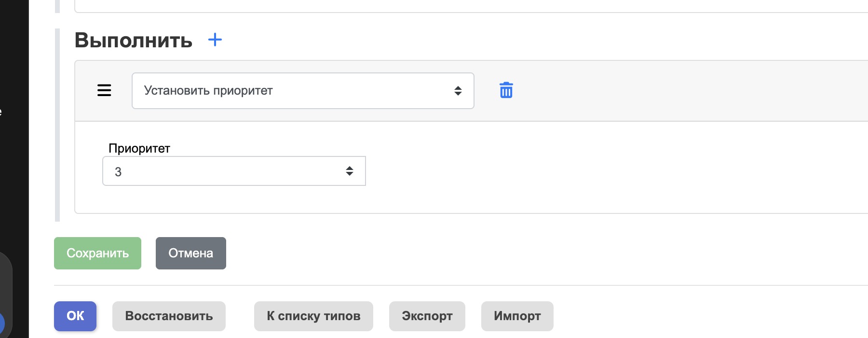Import configuration with Импорт button
Viewport: 868px width, 338px height.
517,316
